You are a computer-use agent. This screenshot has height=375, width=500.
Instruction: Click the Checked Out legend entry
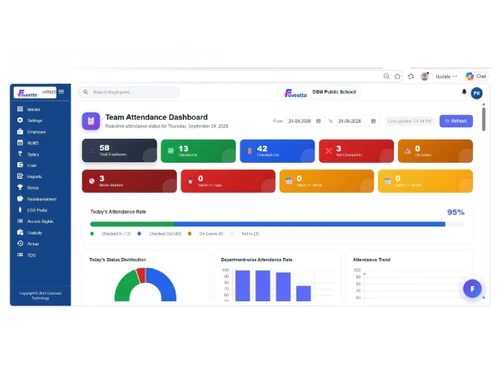(x=160, y=234)
